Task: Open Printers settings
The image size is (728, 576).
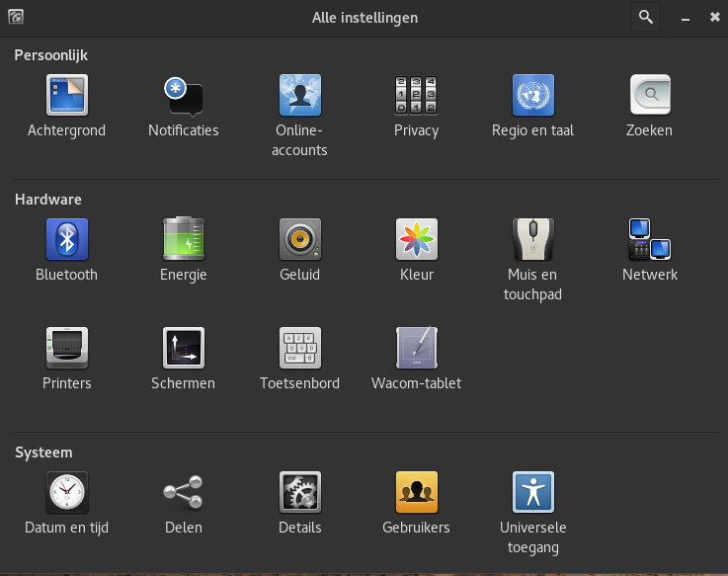Action: [67, 359]
